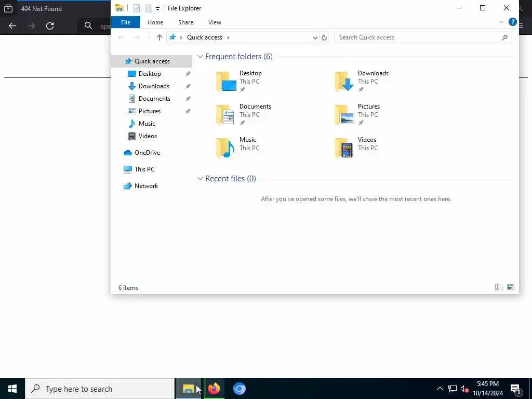Click Quick access in the address bar

tap(205, 37)
